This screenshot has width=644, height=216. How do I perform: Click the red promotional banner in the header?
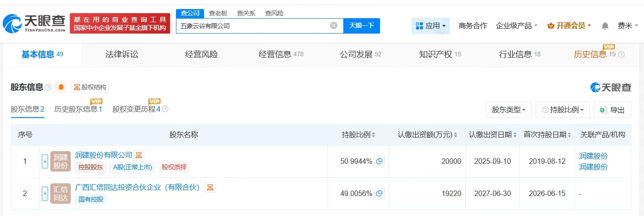(120, 23)
